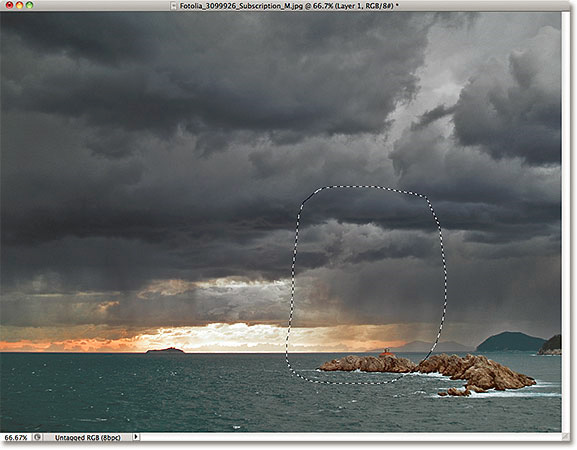Click the Untagged RGB (8bpc) status info
This screenshot has height=450, width=577.
[88, 437]
